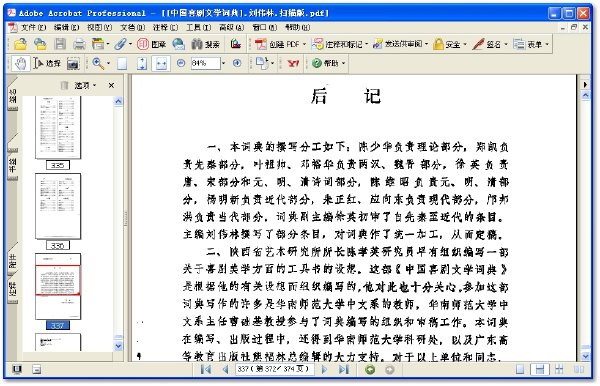This screenshot has width=600, height=386.
Task: Click the green Previous View arrow
Action: (370, 370)
